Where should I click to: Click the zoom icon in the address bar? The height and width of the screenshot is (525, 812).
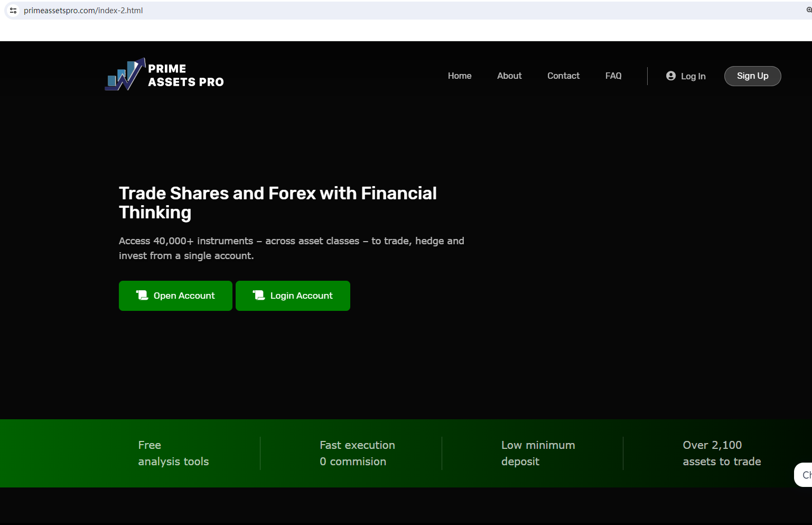click(809, 10)
